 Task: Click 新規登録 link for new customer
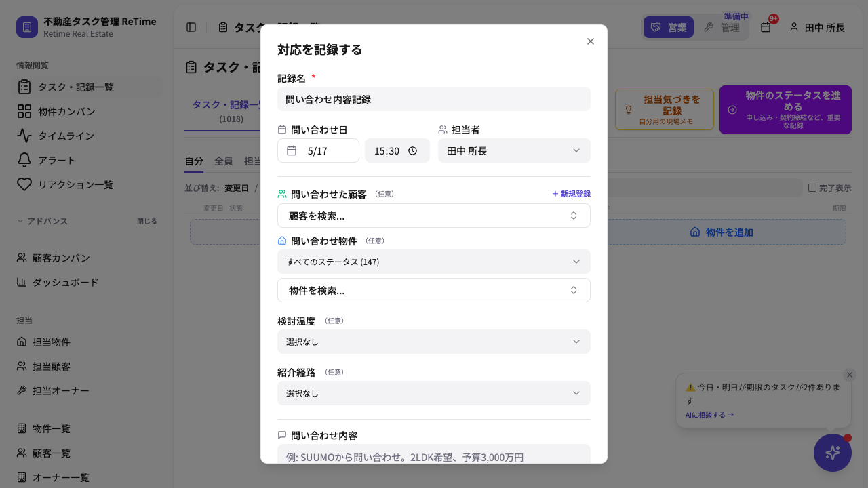[571, 194]
